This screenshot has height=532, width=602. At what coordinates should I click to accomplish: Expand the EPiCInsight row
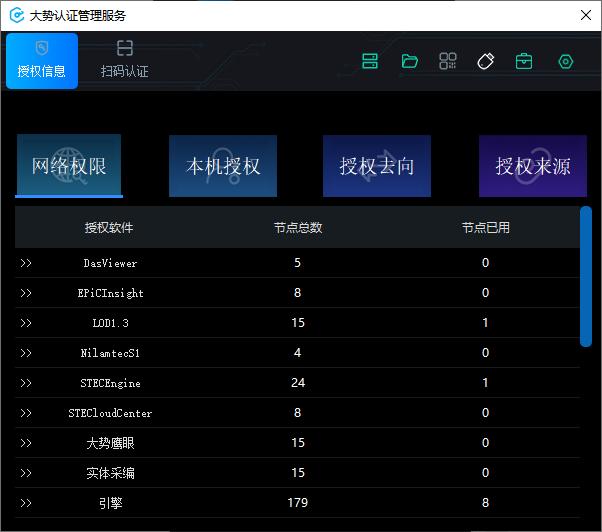coord(26,293)
